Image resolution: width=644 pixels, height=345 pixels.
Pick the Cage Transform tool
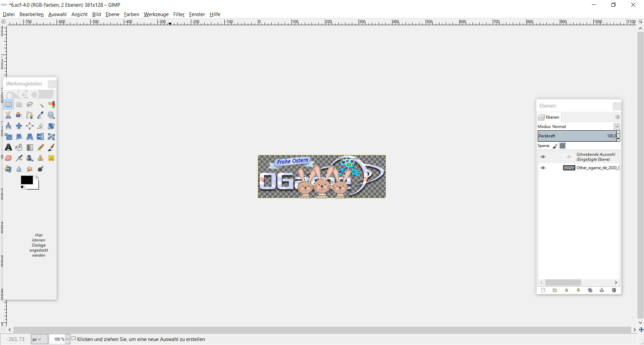click(x=51, y=137)
